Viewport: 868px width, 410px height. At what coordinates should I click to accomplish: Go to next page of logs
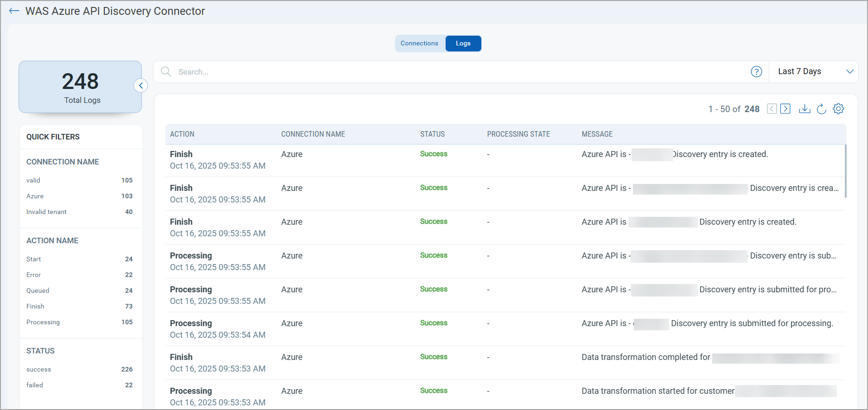785,109
